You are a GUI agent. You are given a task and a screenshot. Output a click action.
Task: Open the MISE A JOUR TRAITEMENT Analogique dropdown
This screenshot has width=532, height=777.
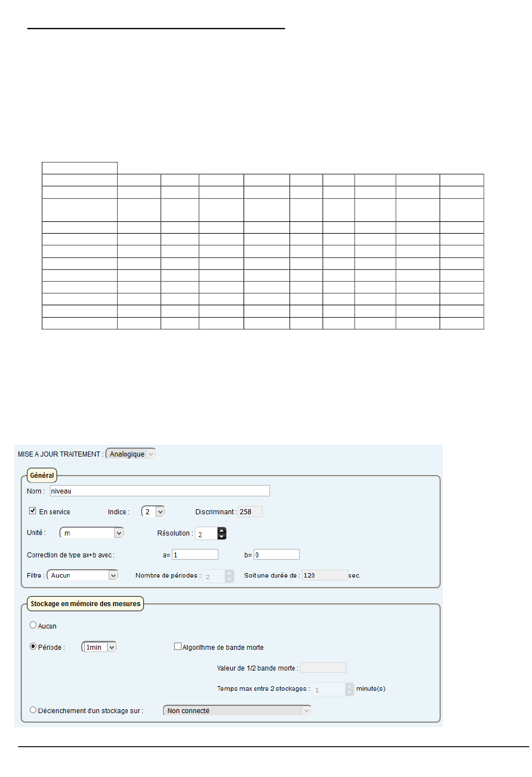point(130,454)
